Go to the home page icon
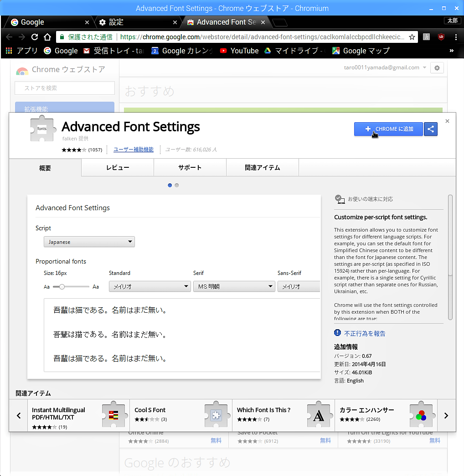Screen dimensions: 464x476 coord(47,37)
